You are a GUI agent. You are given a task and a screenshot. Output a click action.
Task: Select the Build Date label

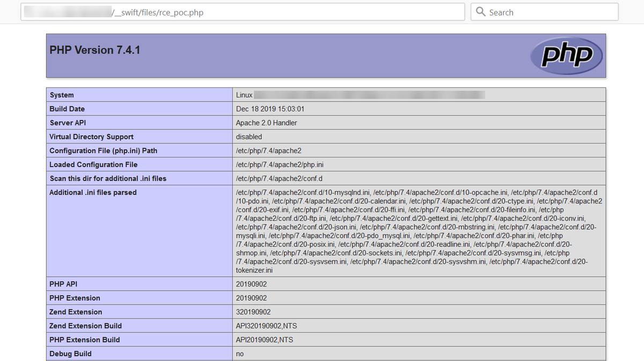[67, 109]
